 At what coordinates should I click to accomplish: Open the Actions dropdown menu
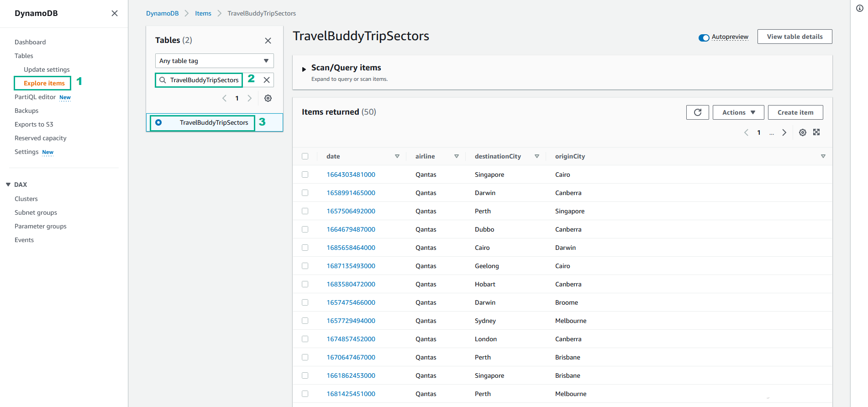pos(738,112)
